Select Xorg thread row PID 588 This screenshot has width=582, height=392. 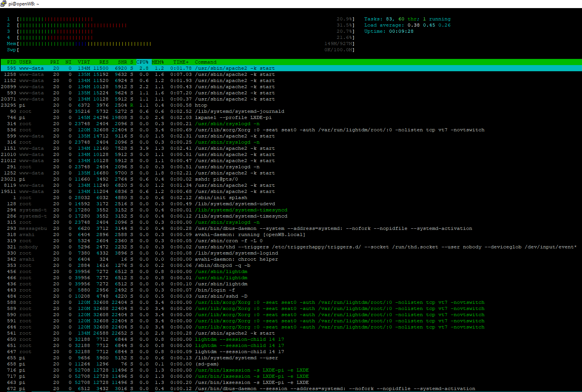pos(291,302)
